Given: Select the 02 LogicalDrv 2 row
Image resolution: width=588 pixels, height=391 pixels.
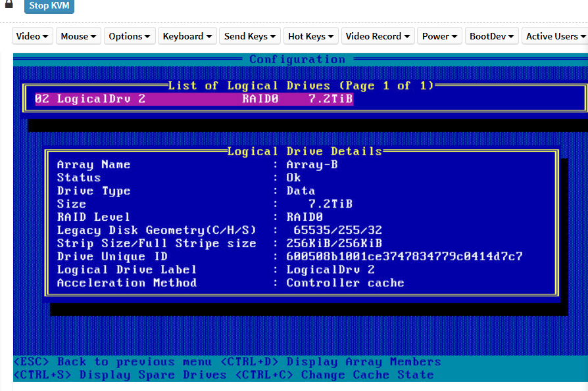Looking at the screenshot, I should click(194, 99).
